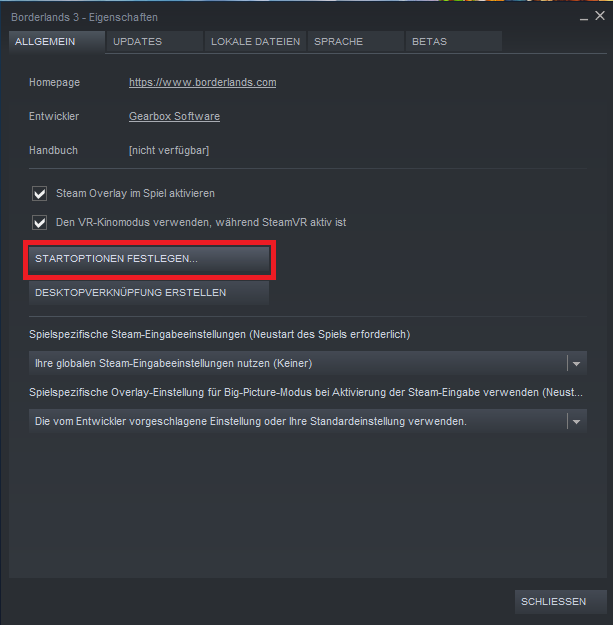Click the SCHLIESSEN button
This screenshot has height=625, width=613.
click(561, 602)
